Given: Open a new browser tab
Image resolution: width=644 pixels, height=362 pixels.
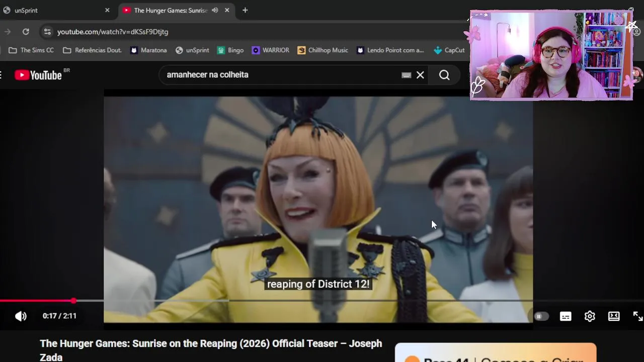Looking at the screenshot, I should coord(245,10).
